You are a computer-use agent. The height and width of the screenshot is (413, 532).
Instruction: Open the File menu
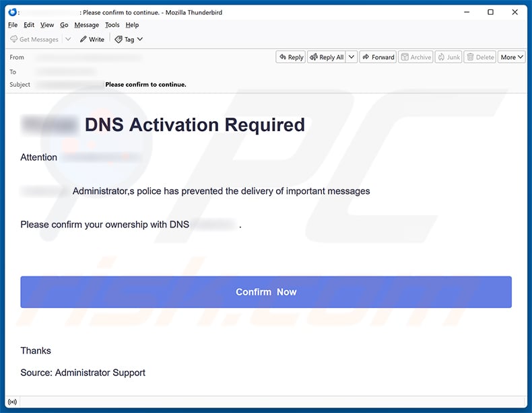[13, 25]
